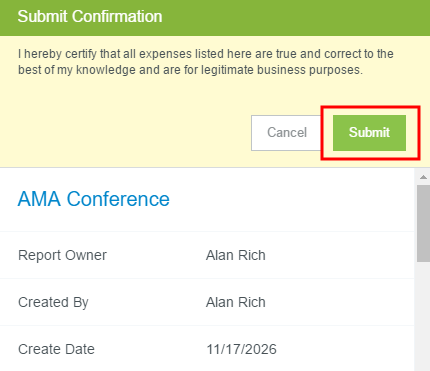Select the Create Date label
This screenshot has height=371, width=430.
pos(56,349)
